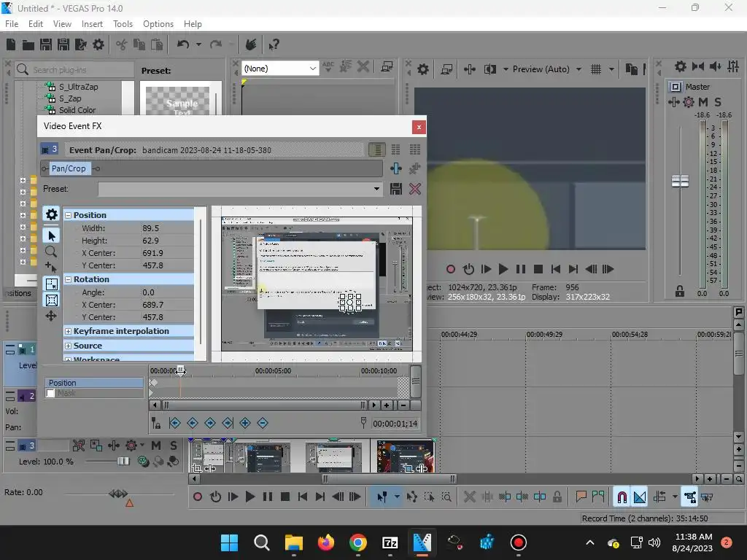Open Chrome from the taskbar
This screenshot has height=560, width=747.
[358, 542]
